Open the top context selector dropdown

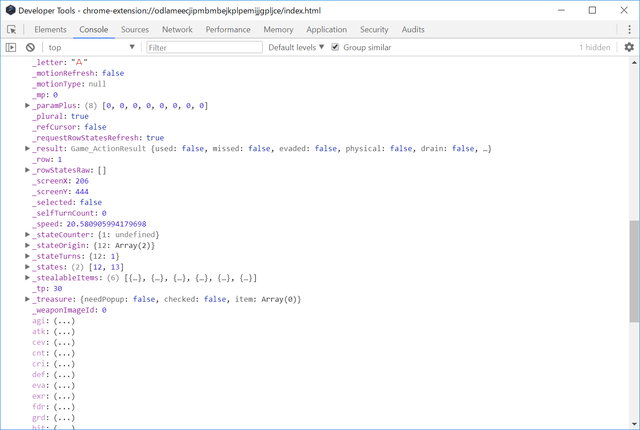coord(91,47)
